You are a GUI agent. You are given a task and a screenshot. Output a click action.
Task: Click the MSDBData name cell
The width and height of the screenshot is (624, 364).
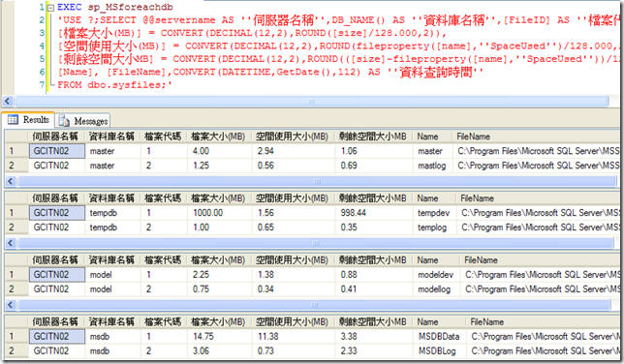440,337
